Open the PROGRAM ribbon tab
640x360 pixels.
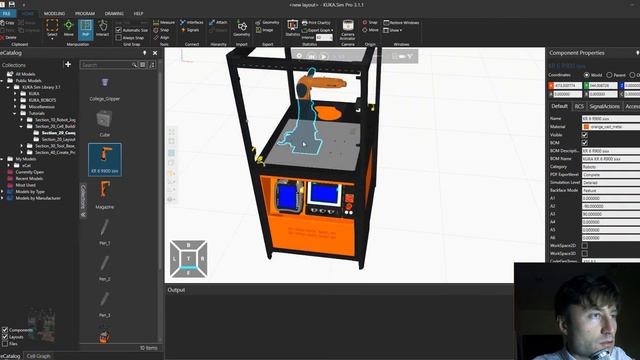(85, 13)
